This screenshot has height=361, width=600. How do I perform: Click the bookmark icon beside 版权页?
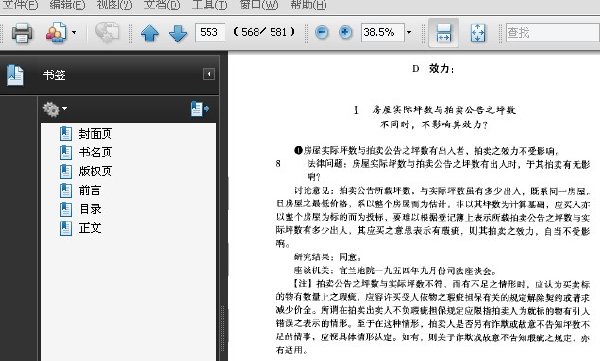click(x=66, y=171)
